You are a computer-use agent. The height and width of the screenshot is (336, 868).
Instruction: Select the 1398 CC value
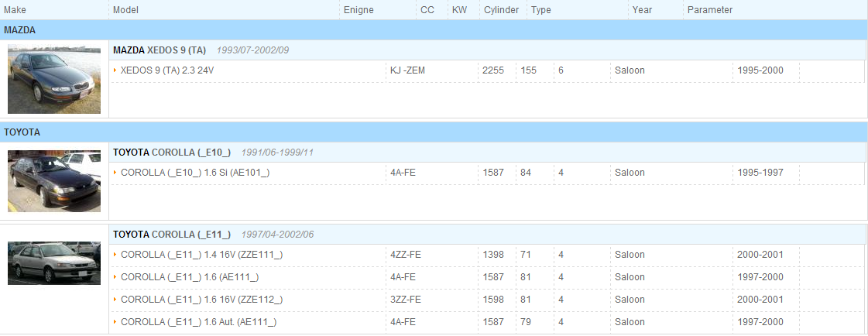pyautogui.click(x=493, y=255)
